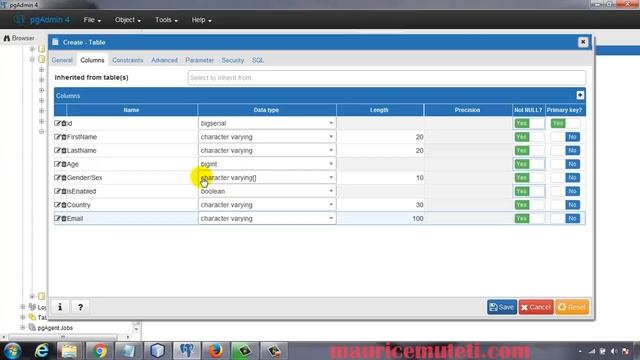Open the help question mark button

pos(80,307)
